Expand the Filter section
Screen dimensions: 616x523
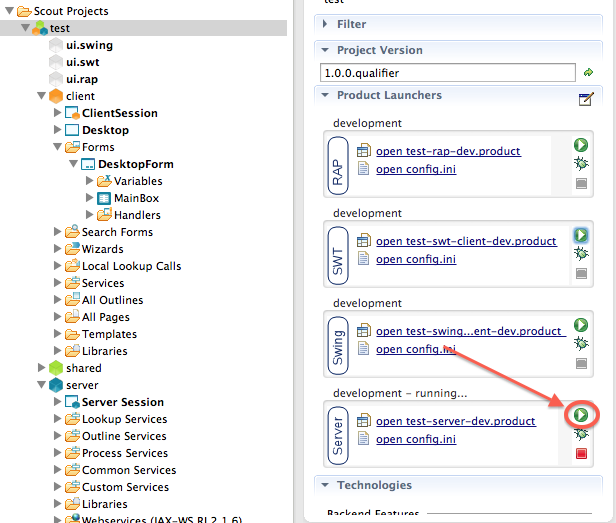[324, 23]
